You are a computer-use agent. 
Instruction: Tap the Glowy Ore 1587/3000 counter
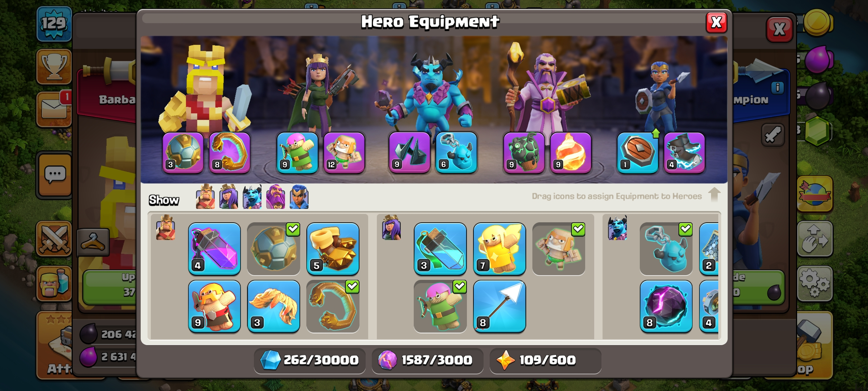(427, 360)
